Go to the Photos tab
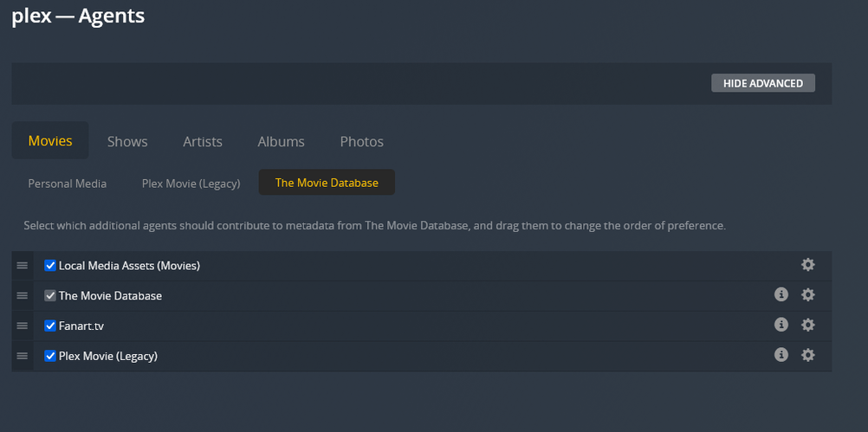868x432 pixels. tap(361, 141)
